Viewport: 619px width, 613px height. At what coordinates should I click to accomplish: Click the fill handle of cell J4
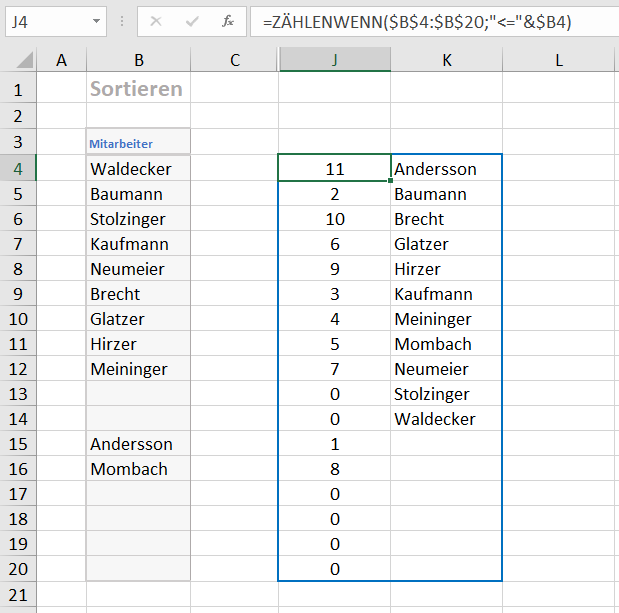[x=390, y=180]
